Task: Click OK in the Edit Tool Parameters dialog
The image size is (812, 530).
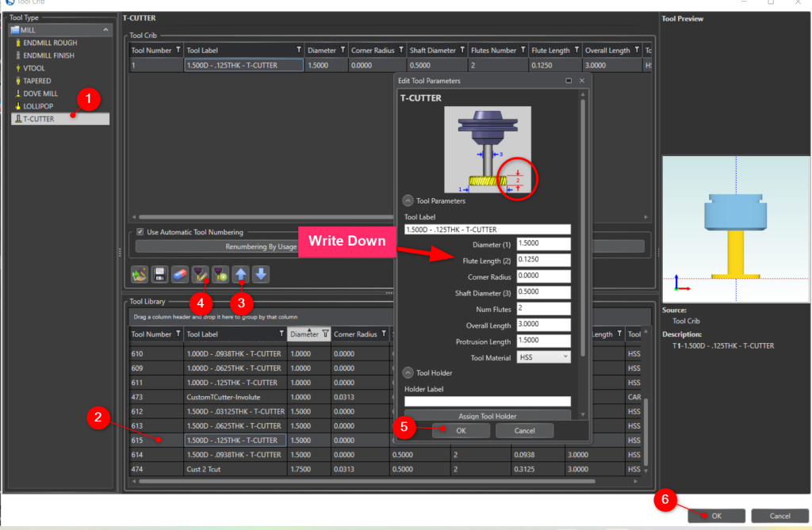Action: [461, 430]
